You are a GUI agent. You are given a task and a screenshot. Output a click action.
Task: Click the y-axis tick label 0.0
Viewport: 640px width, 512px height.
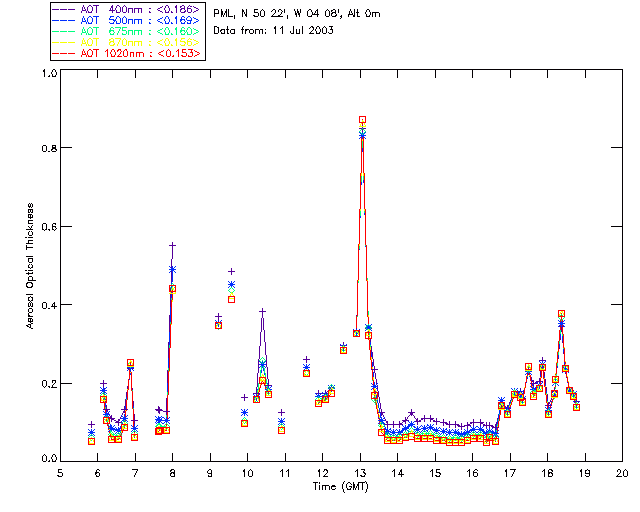point(49,459)
